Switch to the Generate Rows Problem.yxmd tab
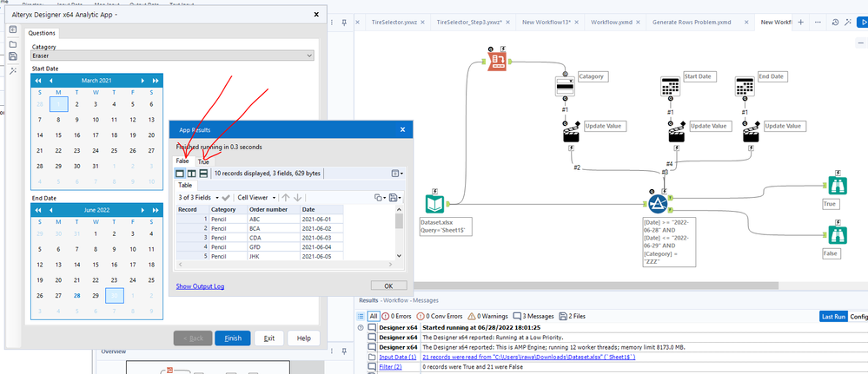 point(692,23)
